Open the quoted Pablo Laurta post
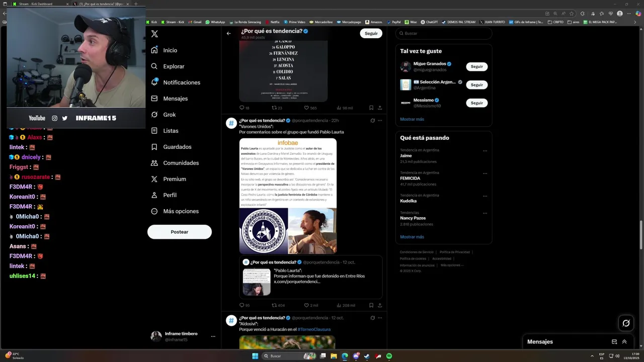 (x=311, y=277)
